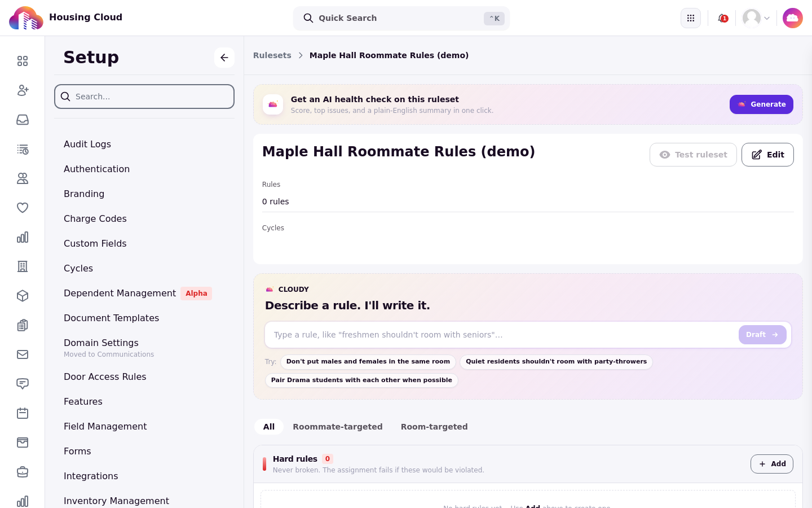Open the envelope mail icon in left rail
Screen dimensions: 812x508
click(23, 354)
